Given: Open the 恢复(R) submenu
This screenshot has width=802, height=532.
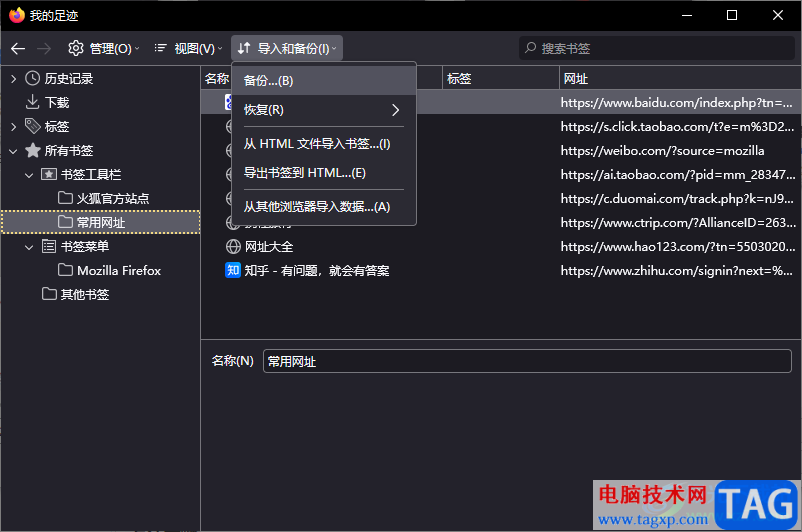Looking at the screenshot, I should tap(324, 110).
